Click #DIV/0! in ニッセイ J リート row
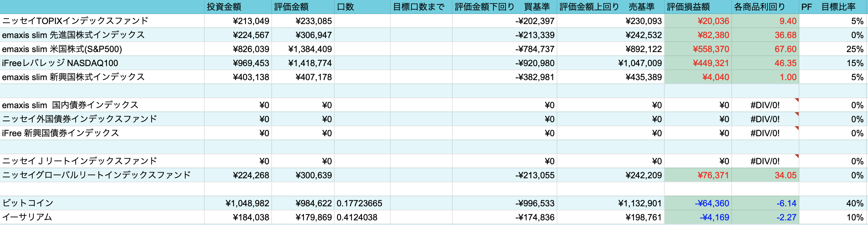Image resolution: width=868 pixels, height=225 pixels. [765, 161]
